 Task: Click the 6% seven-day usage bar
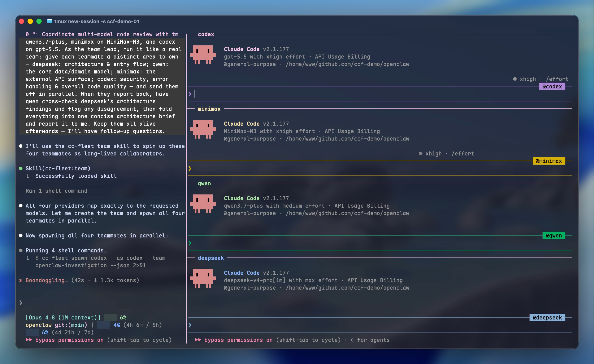pos(32,332)
